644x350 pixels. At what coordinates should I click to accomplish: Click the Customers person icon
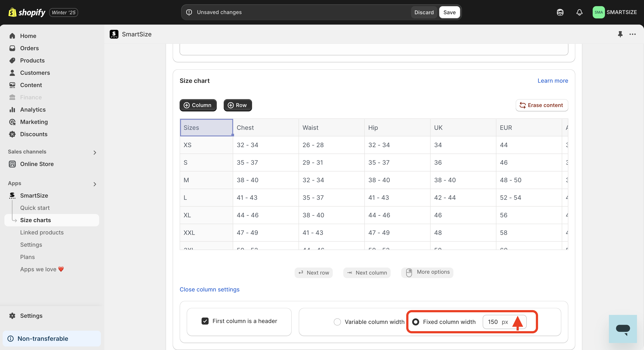tap(12, 73)
